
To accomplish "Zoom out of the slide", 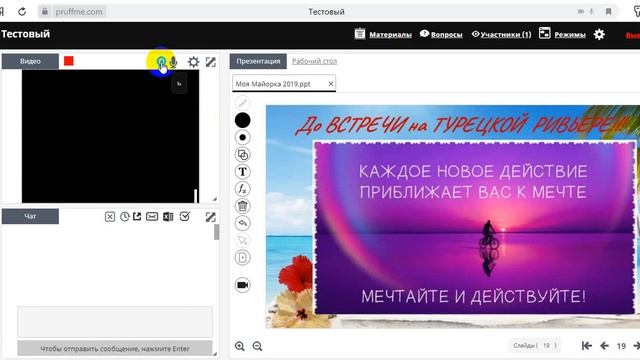I will point(257,346).
